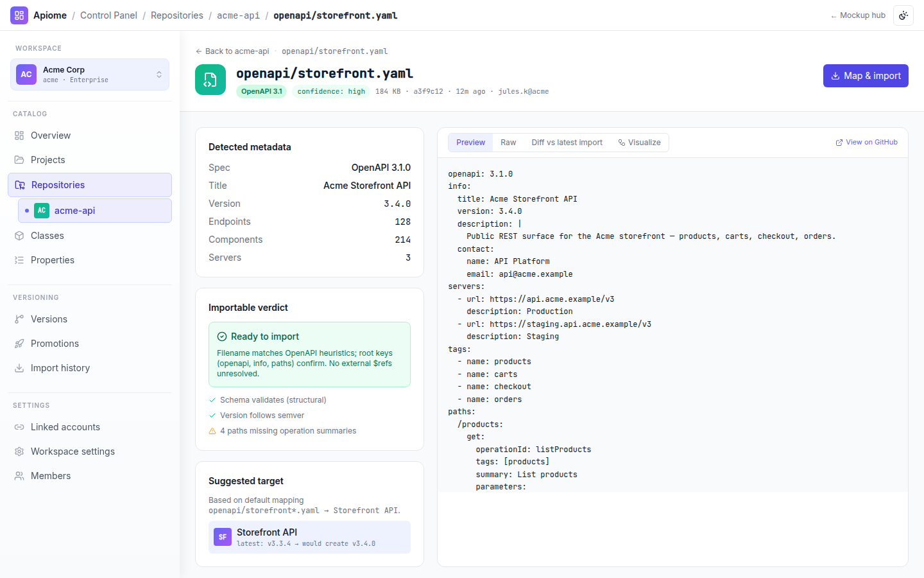Screen dimensions: 924x578
Task: Click the Map & import button
Action: (x=866, y=76)
